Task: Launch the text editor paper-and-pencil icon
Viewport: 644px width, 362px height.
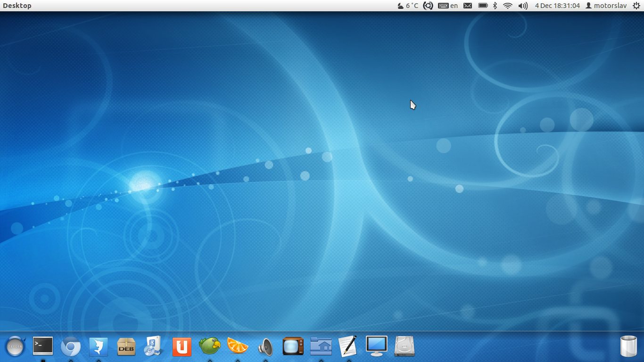Action: [348, 346]
